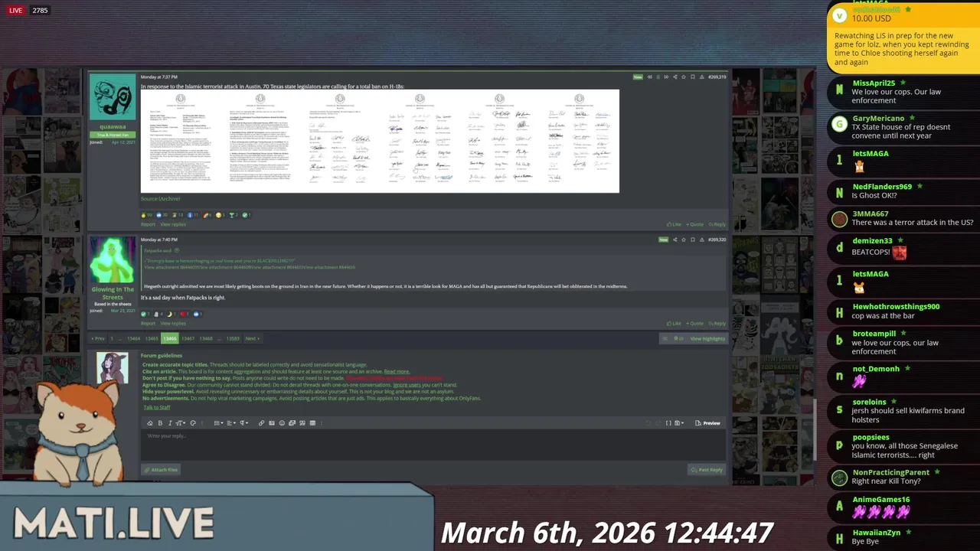This screenshot has height=551, width=980.
Task: Toggle bookmark on post #269,320
Action: coord(693,240)
